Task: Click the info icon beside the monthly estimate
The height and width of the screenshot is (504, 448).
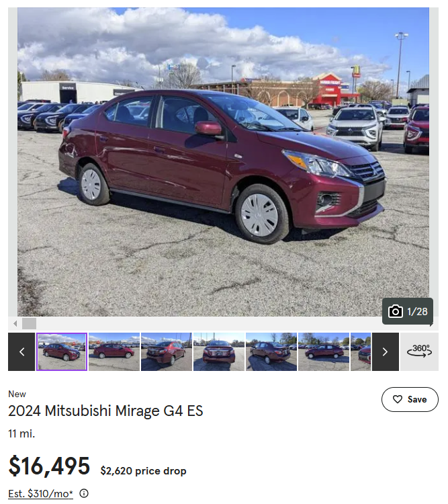Action: [84, 493]
